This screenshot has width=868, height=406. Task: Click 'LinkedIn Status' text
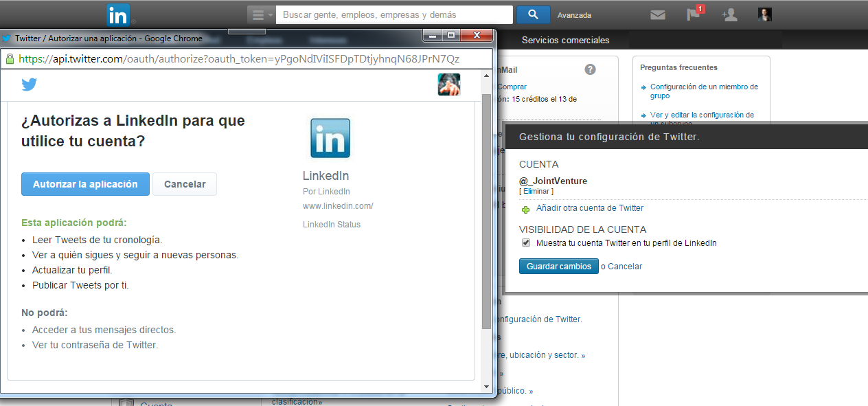pos(332,225)
